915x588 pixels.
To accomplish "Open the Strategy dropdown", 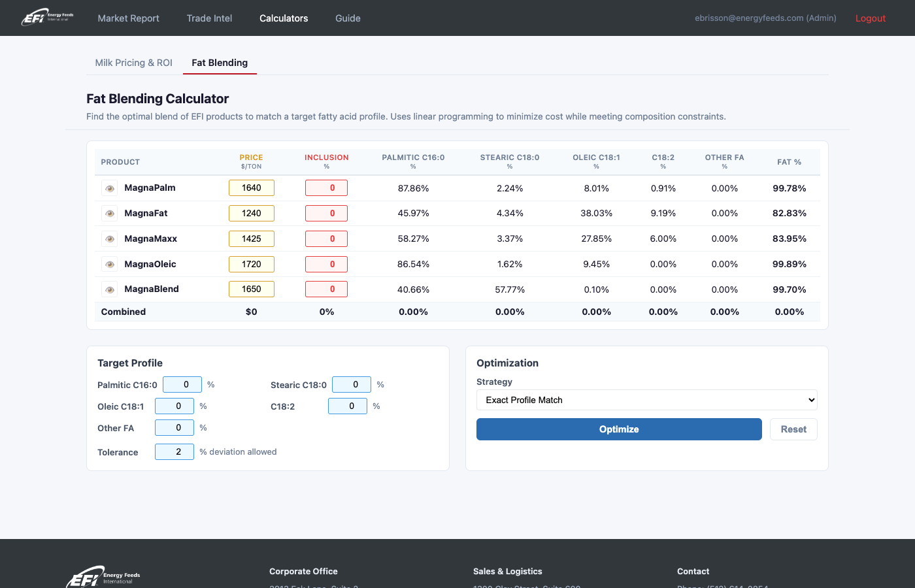I will click(646, 400).
